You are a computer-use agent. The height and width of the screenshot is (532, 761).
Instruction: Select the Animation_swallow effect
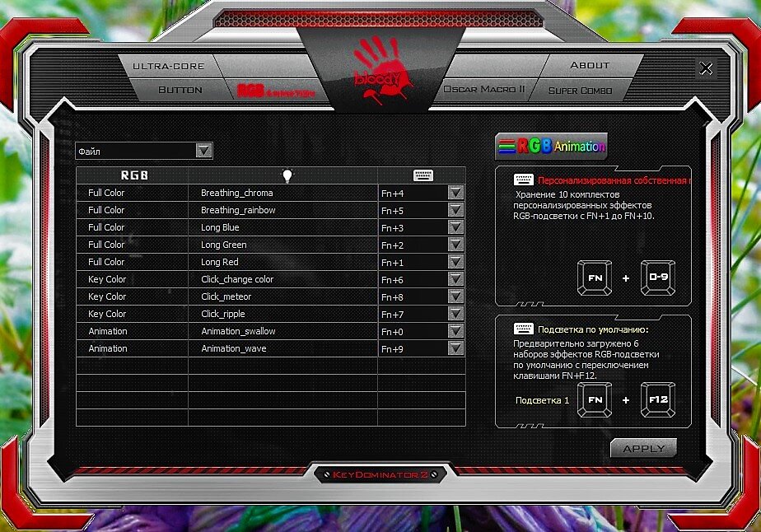tap(238, 331)
